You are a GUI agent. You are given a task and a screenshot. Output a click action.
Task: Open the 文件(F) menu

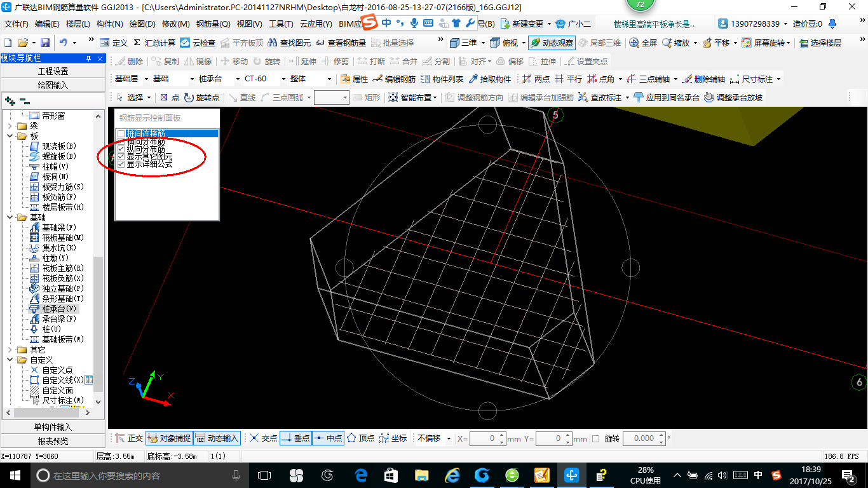[16, 24]
